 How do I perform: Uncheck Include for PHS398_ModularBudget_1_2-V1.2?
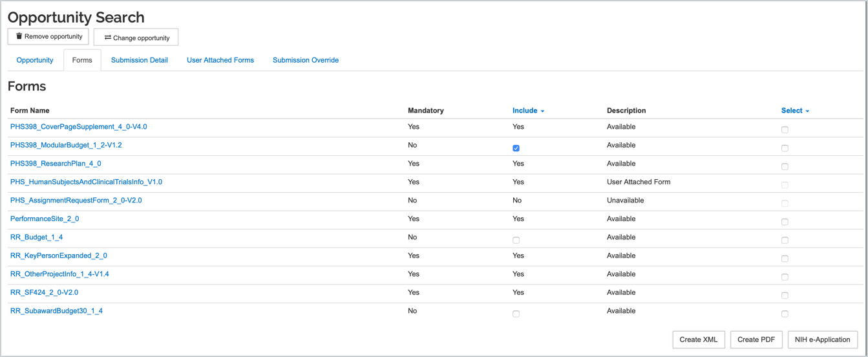pos(516,148)
